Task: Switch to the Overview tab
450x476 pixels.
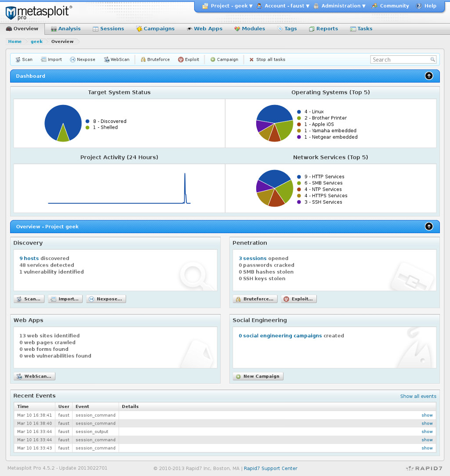Action: (x=22, y=29)
